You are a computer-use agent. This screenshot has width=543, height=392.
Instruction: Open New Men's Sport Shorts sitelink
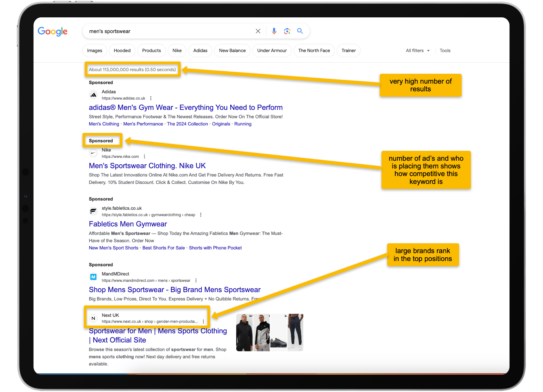coord(113,248)
